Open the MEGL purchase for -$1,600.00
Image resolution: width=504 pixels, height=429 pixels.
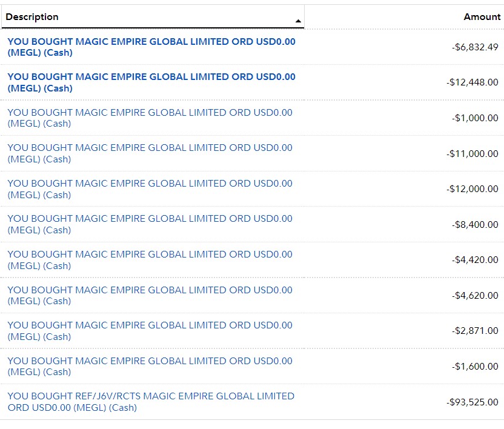(150, 367)
